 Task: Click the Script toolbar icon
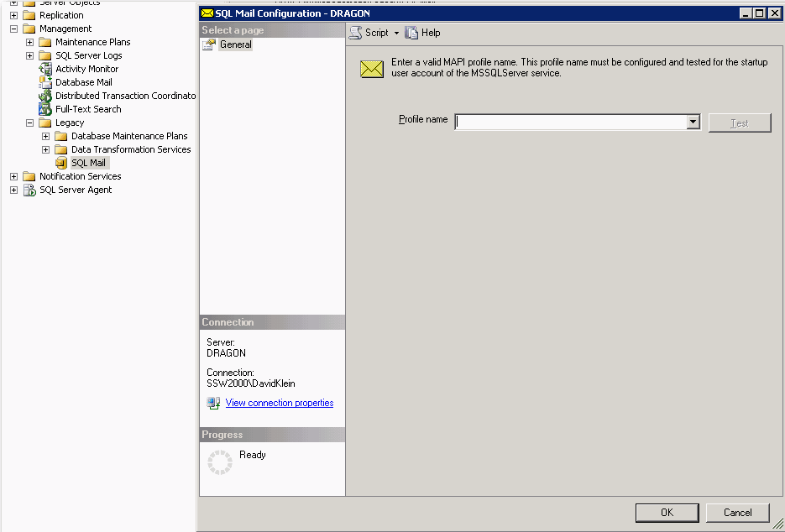(356, 33)
